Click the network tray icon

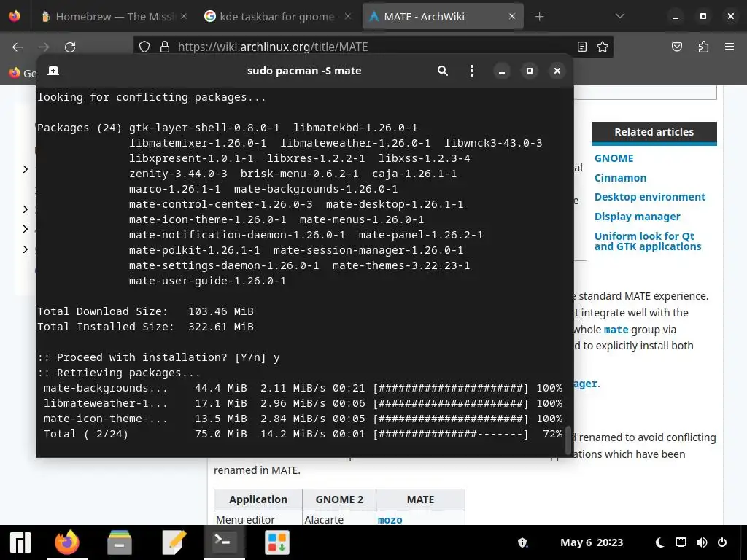pyautogui.click(x=681, y=542)
